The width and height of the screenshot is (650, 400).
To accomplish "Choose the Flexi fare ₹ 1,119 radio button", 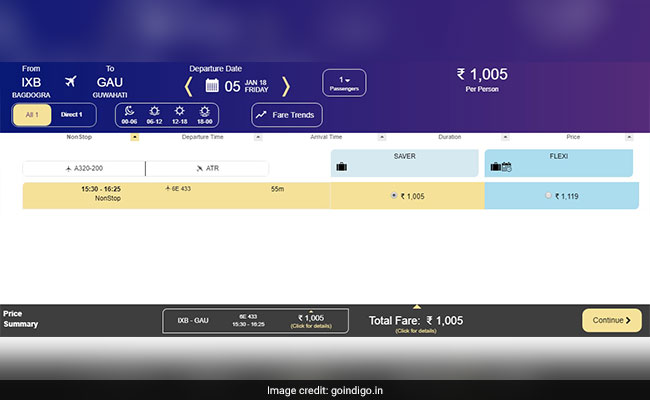I will point(548,195).
